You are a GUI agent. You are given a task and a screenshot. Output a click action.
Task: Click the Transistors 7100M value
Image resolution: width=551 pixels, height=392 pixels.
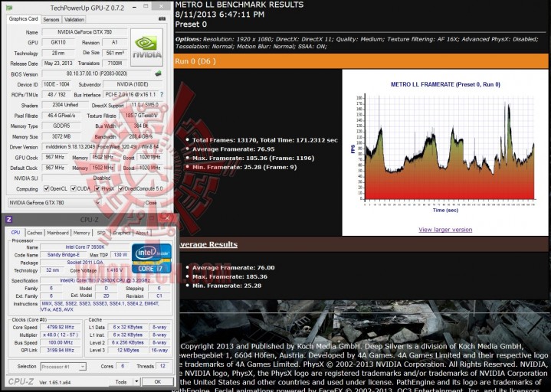[115, 64]
